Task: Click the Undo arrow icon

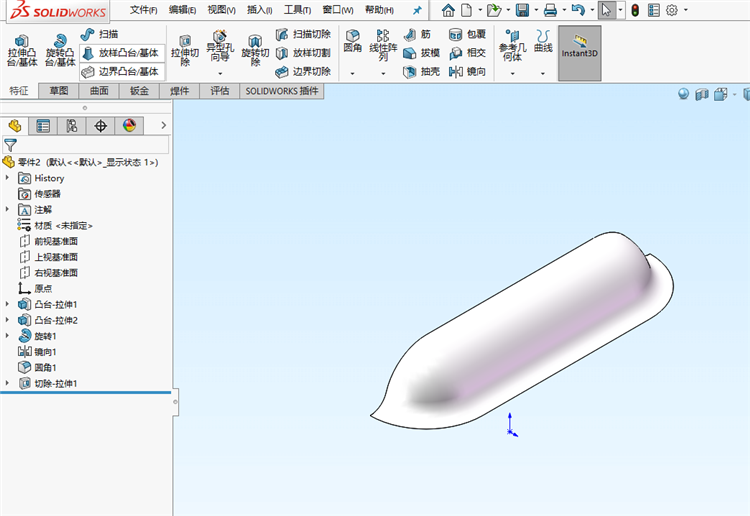Action: [x=578, y=10]
